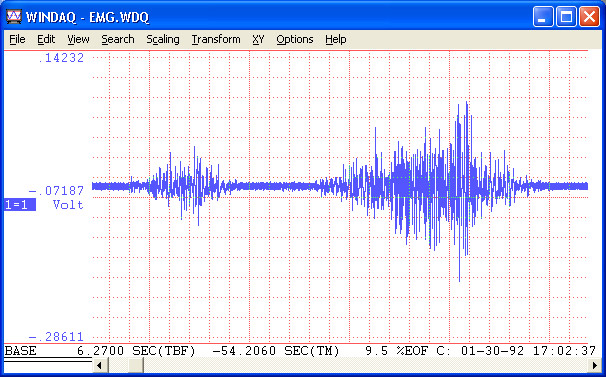Screen dimensions: 606x377
Task: Click the WINDAQ application icon in title bar
Action: point(14,17)
